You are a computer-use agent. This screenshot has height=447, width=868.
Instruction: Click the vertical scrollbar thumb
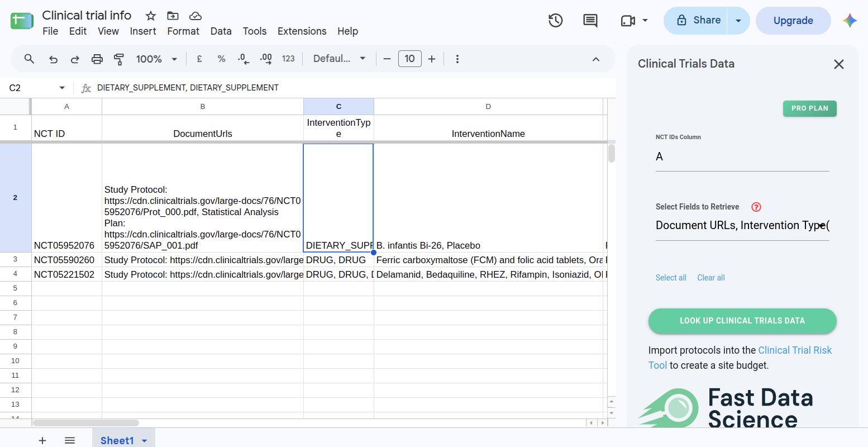(x=612, y=153)
